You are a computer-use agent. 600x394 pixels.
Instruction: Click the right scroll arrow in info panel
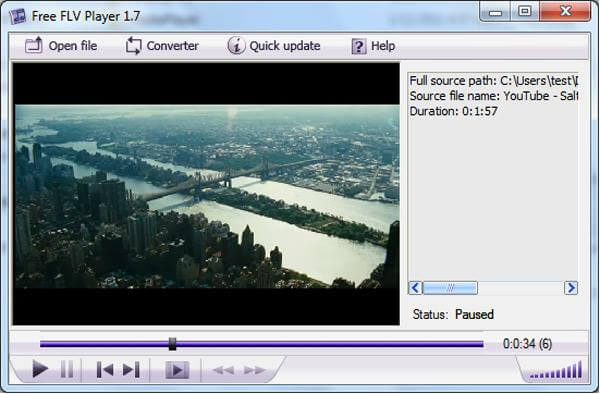(571, 288)
